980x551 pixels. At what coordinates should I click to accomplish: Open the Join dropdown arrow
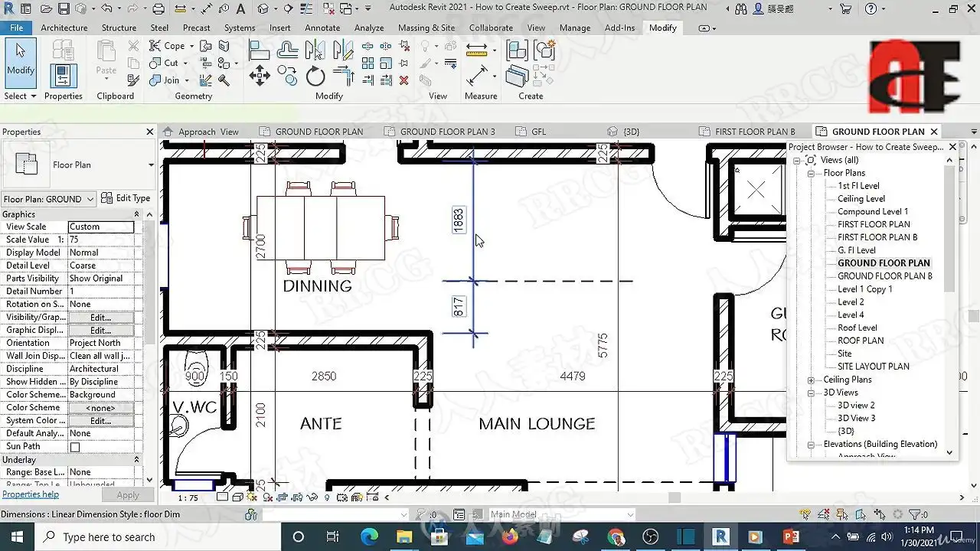pos(188,80)
